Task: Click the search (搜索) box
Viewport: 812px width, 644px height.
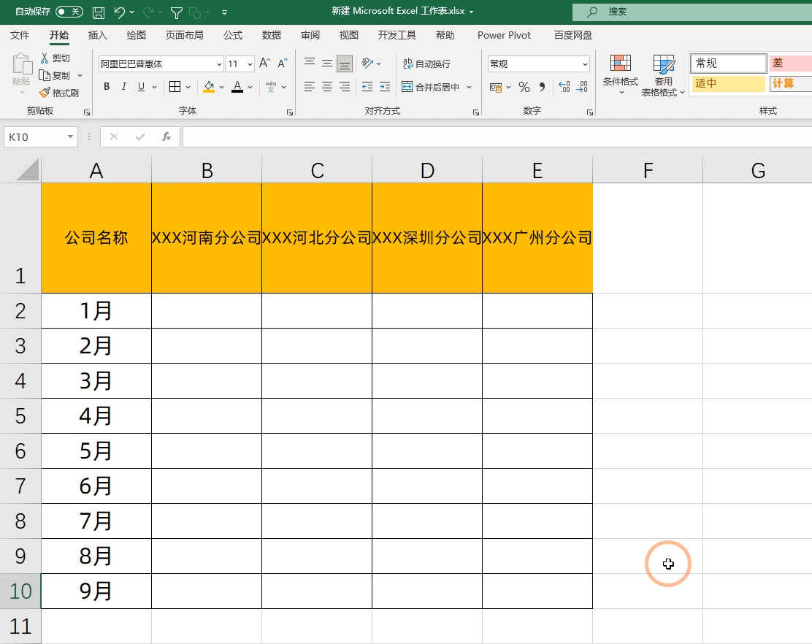Action: pyautogui.click(x=692, y=12)
